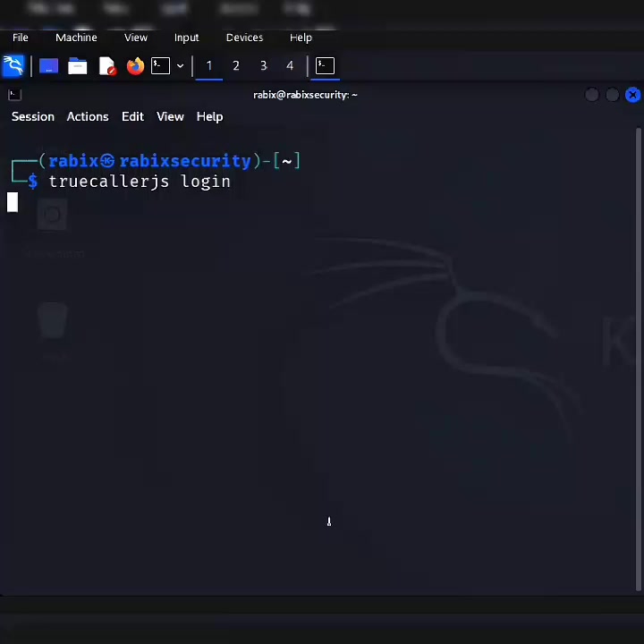Open the terminal Edit menu
This screenshot has width=644, height=644.
[x=132, y=116]
